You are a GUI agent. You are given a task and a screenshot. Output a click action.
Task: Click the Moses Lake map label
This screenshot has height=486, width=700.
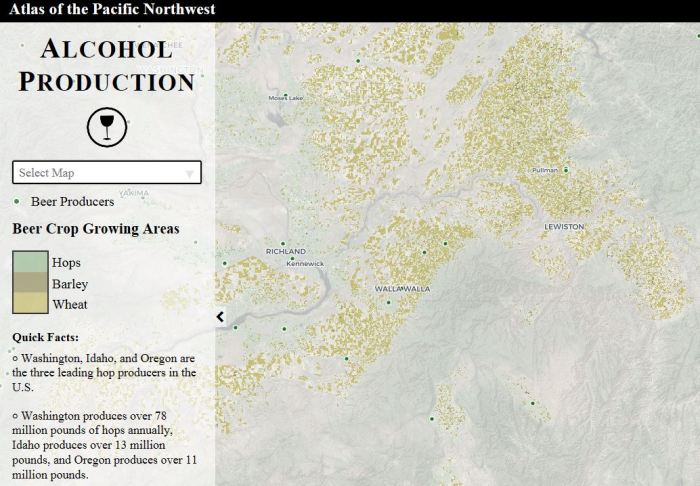coord(285,98)
